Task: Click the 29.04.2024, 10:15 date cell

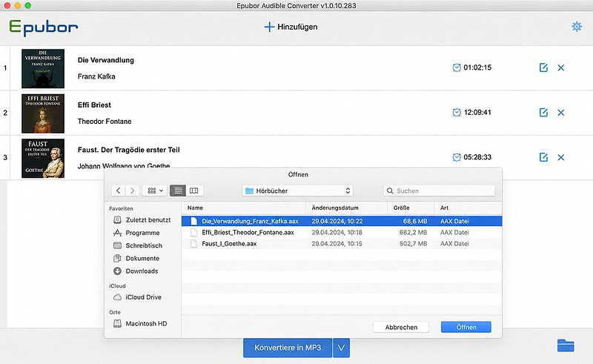Action: [337, 244]
